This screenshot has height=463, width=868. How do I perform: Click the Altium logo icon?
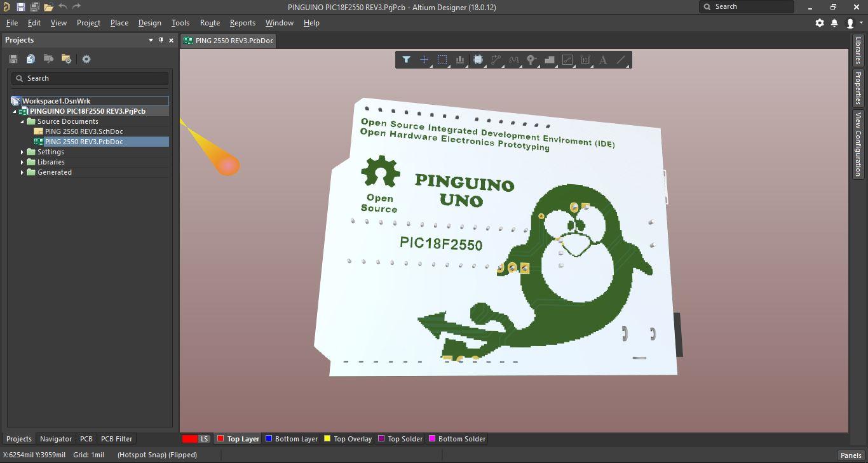click(x=6, y=7)
